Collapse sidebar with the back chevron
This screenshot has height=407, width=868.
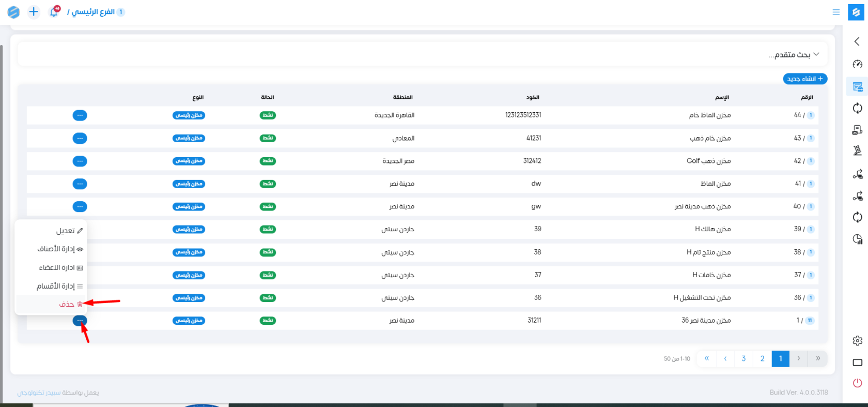click(x=857, y=41)
